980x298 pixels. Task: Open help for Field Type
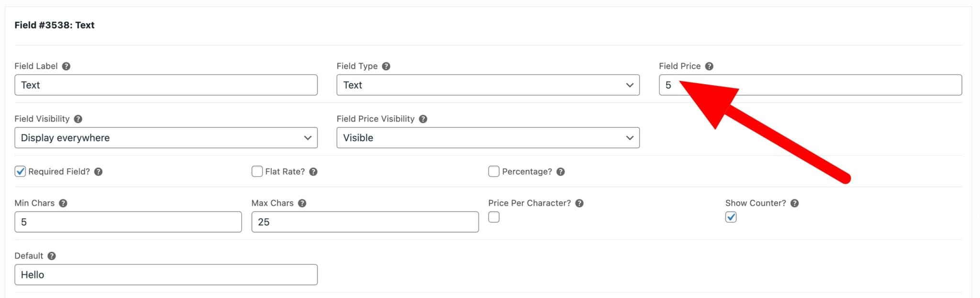[x=386, y=66]
